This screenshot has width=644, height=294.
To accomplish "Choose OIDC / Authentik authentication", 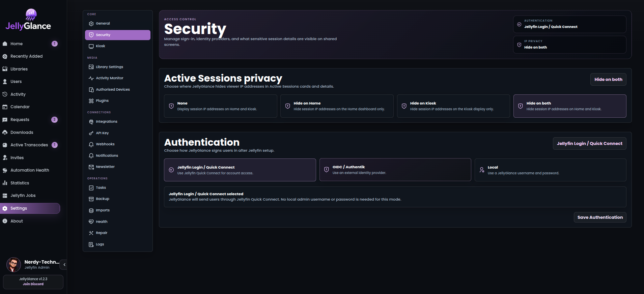I will pyautogui.click(x=395, y=170).
